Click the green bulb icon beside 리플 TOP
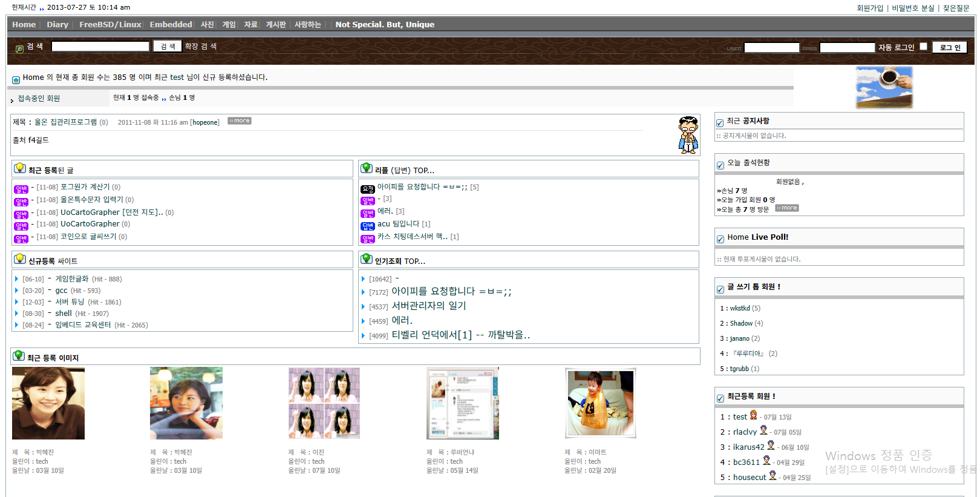Viewport: 980px width, 497px height. pos(367,168)
